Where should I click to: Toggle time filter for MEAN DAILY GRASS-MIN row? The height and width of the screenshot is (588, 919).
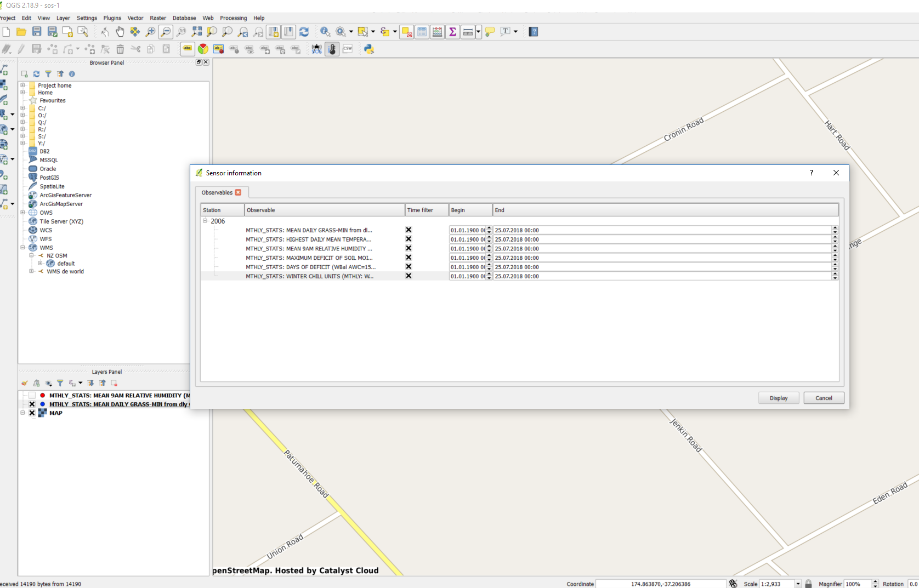409,230
